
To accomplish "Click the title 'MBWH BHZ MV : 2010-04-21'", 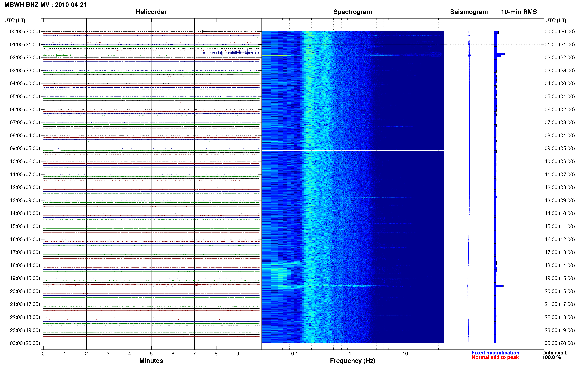I will [x=45, y=5].
